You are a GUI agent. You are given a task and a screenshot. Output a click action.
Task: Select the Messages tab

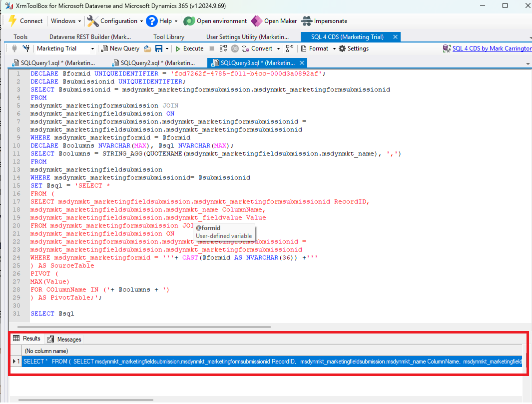tap(64, 339)
